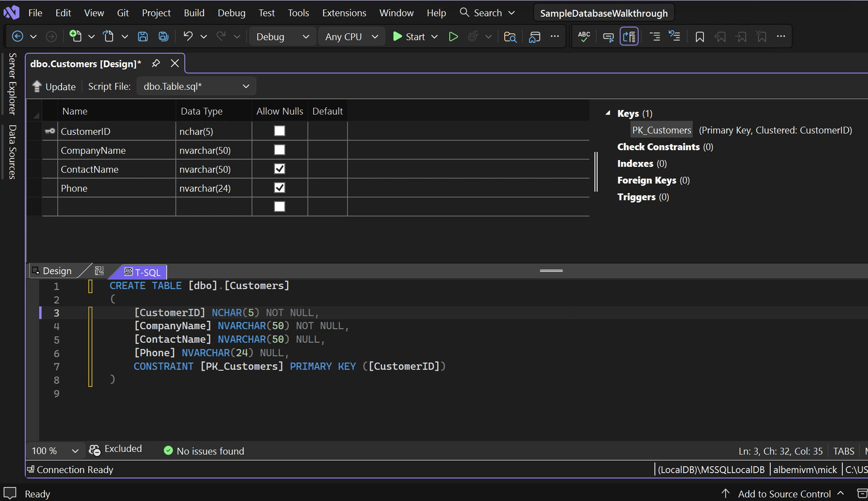This screenshot has height=501, width=868.
Task: Open Find in Files search
Action: point(510,37)
